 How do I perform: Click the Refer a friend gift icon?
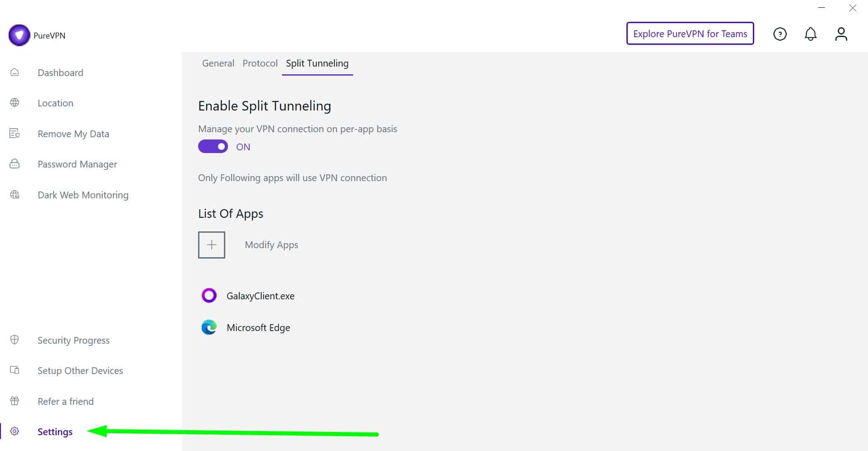(15, 401)
